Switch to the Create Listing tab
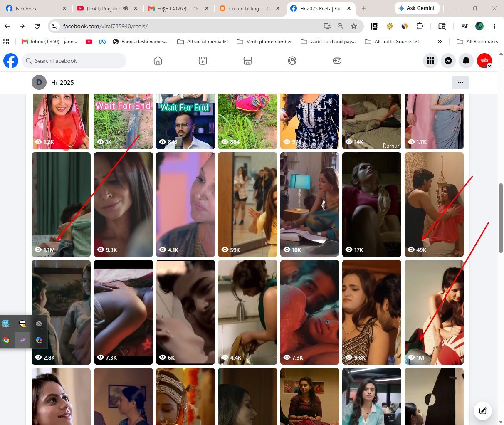The image size is (504, 425). (x=250, y=8)
